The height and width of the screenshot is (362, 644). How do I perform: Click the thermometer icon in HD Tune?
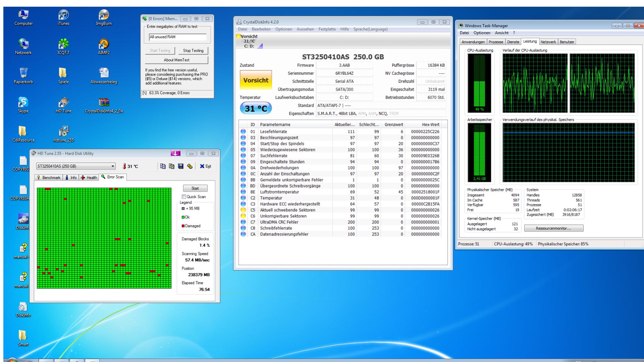click(x=125, y=166)
